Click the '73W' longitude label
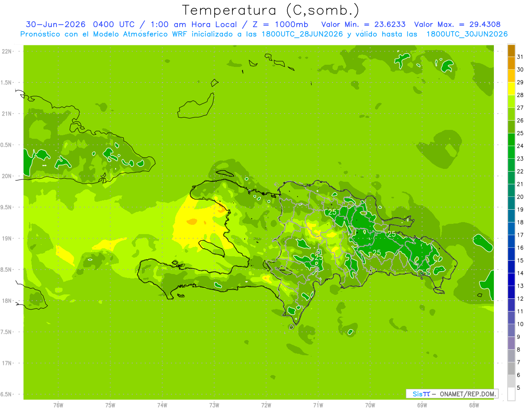532x411 pixels. (x=214, y=405)
